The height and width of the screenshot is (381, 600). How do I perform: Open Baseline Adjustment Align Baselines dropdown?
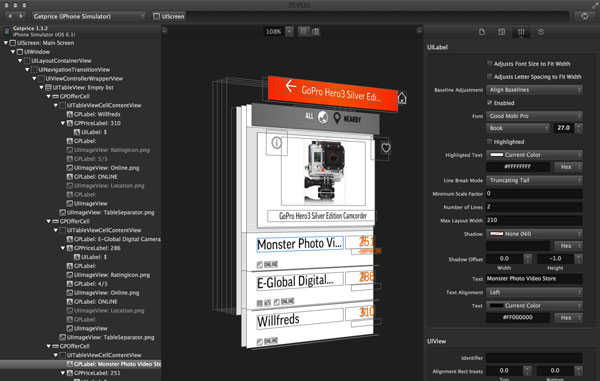pyautogui.click(x=534, y=90)
